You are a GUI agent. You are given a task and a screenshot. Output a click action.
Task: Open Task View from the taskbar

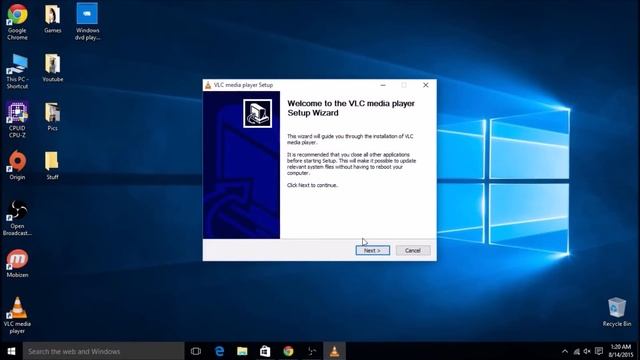[196, 351]
